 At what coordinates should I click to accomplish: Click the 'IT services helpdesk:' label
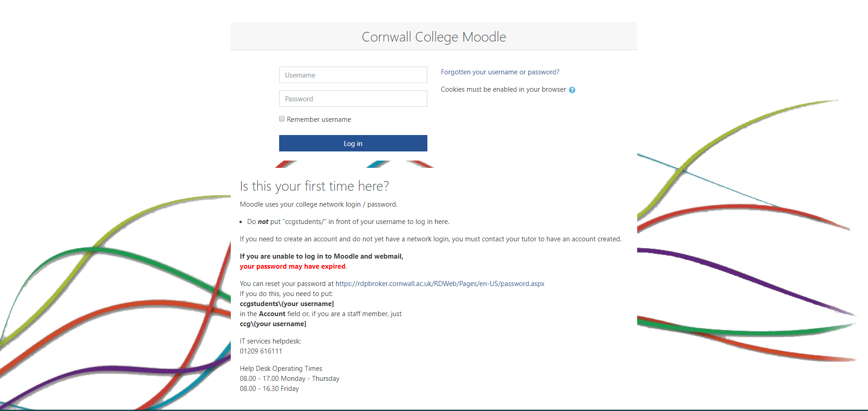coord(270,341)
